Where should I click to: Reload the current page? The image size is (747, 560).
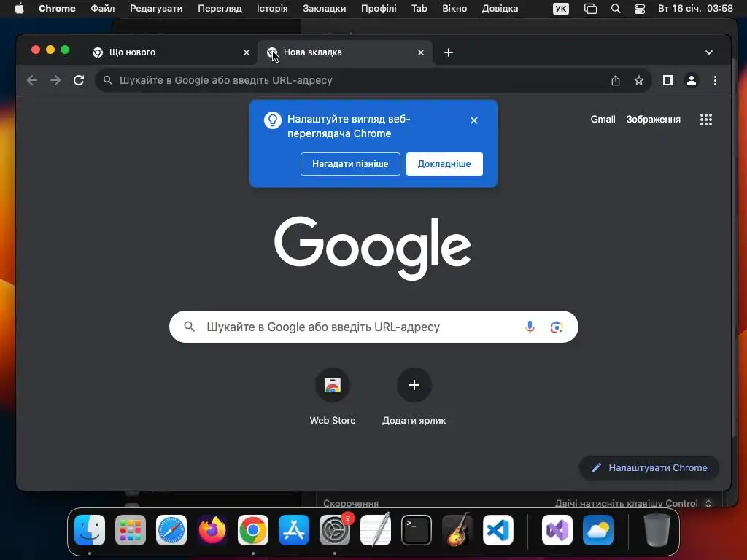coord(79,80)
